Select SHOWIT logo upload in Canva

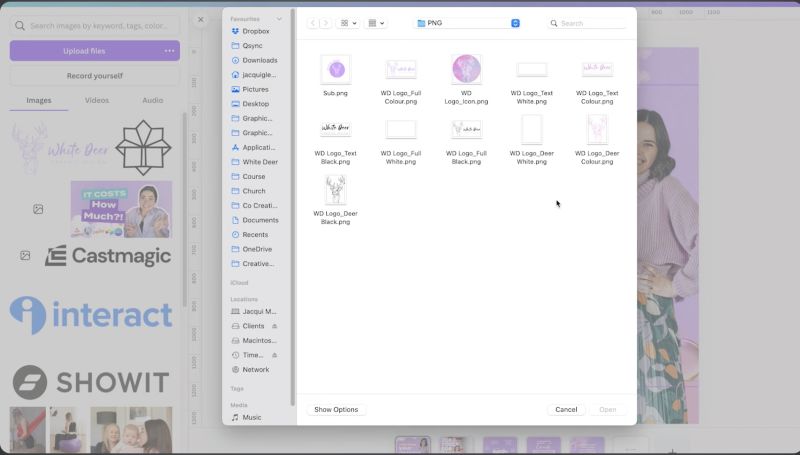pyautogui.click(x=91, y=382)
